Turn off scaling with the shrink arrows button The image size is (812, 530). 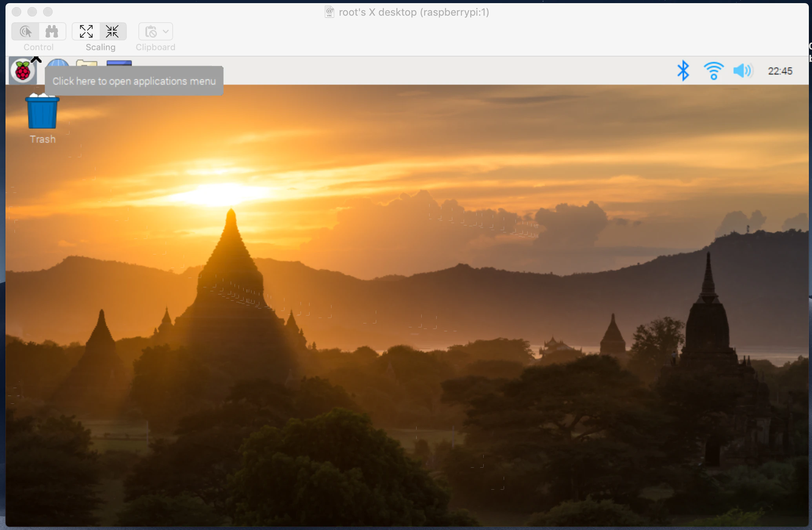click(113, 31)
